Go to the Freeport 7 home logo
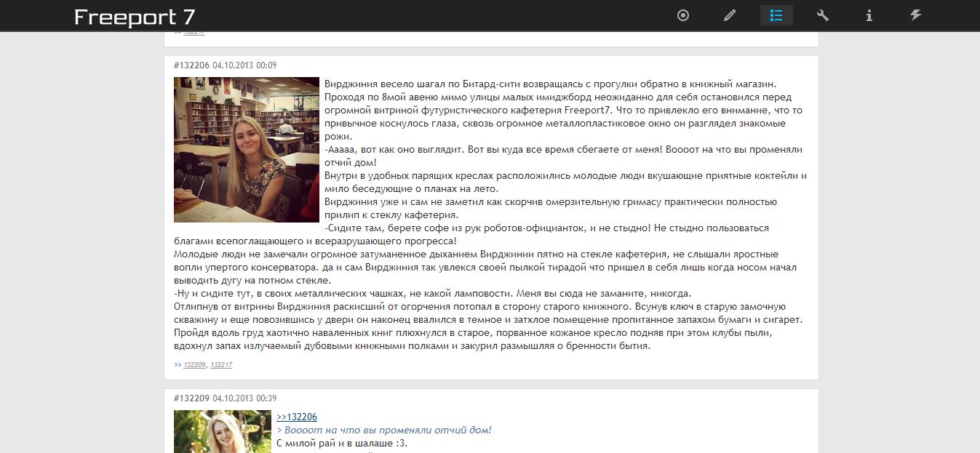The image size is (980, 453). 135,17
